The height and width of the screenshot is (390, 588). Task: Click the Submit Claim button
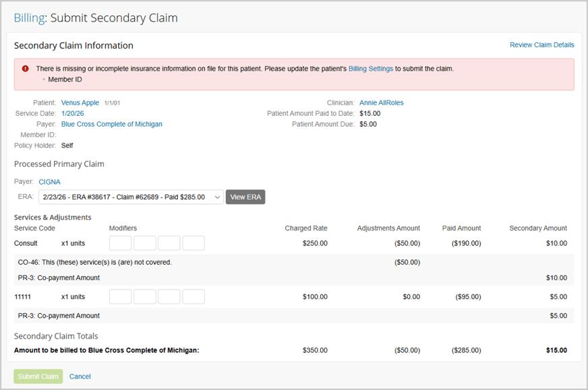coord(38,376)
